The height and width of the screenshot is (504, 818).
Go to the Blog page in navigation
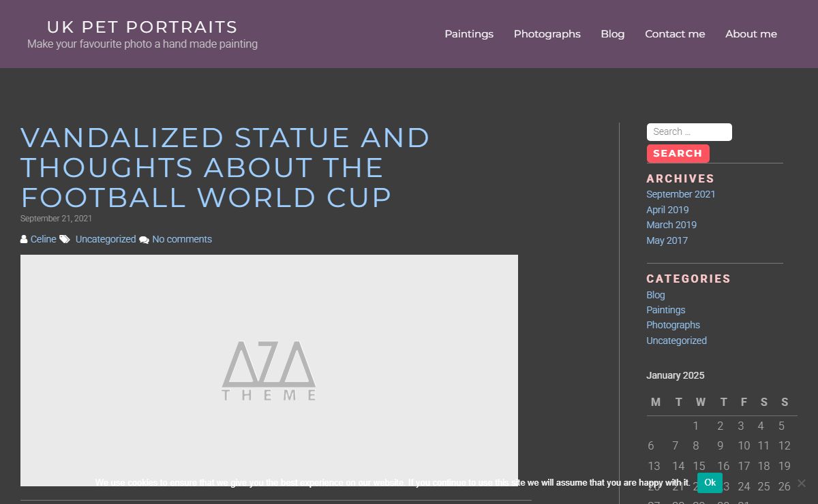tap(613, 34)
